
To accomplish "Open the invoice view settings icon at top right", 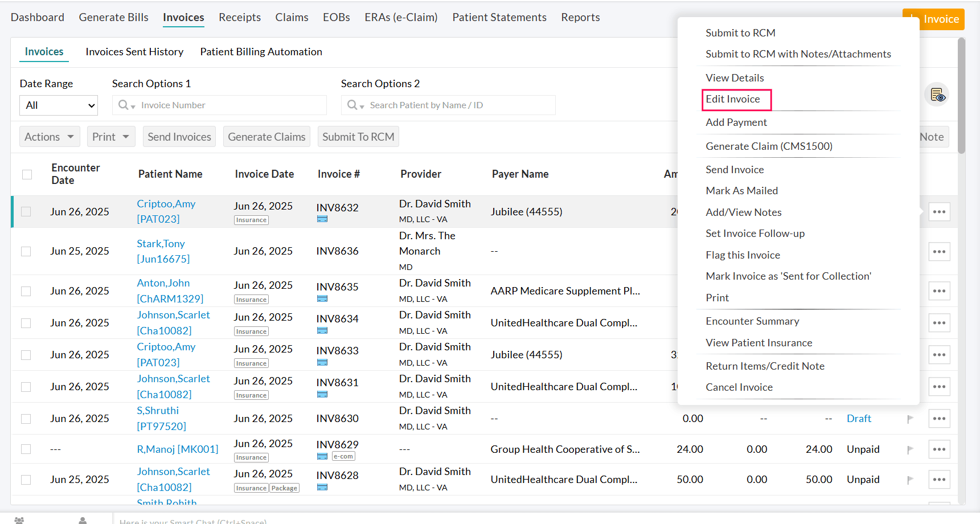I will (937, 95).
